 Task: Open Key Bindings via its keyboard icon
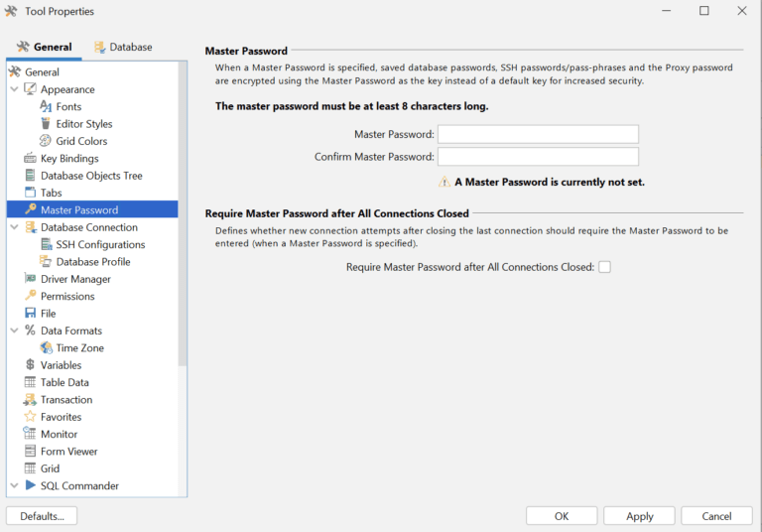pyautogui.click(x=30, y=159)
